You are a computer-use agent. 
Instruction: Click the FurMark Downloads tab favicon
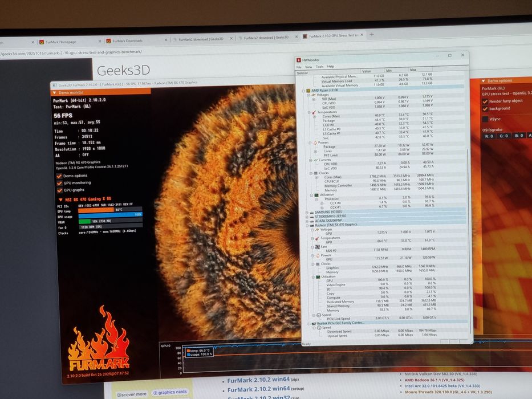point(108,41)
